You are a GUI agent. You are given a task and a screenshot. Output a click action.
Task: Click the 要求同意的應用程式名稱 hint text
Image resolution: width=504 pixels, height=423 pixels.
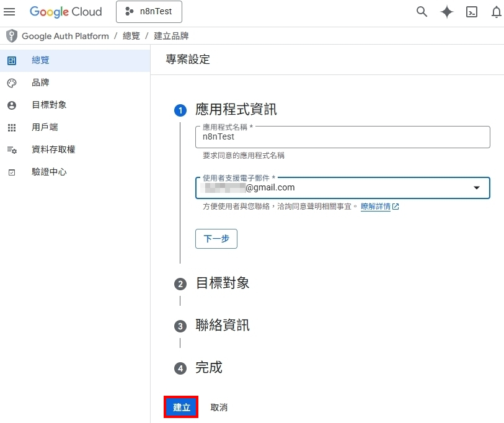pyautogui.click(x=244, y=156)
